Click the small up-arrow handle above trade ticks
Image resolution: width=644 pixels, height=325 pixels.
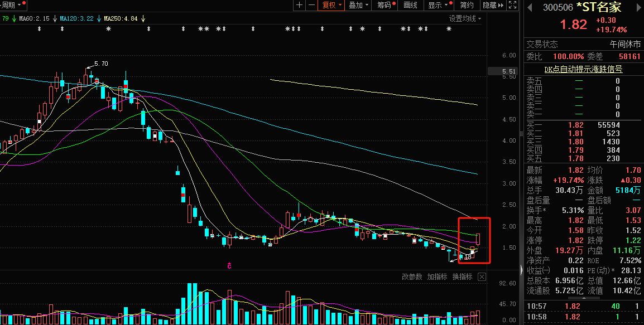pyautogui.click(x=583, y=298)
